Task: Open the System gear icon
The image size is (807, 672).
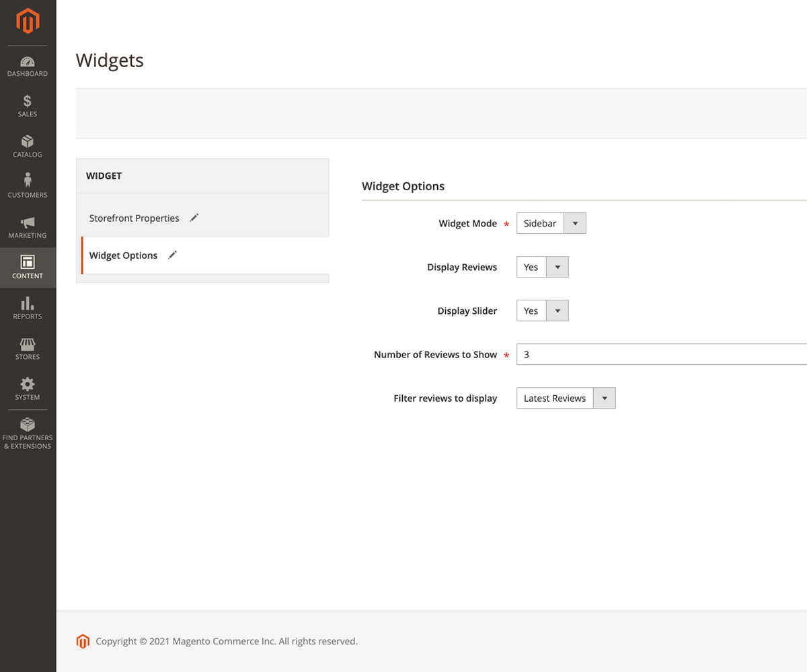Action: tap(28, 384)
